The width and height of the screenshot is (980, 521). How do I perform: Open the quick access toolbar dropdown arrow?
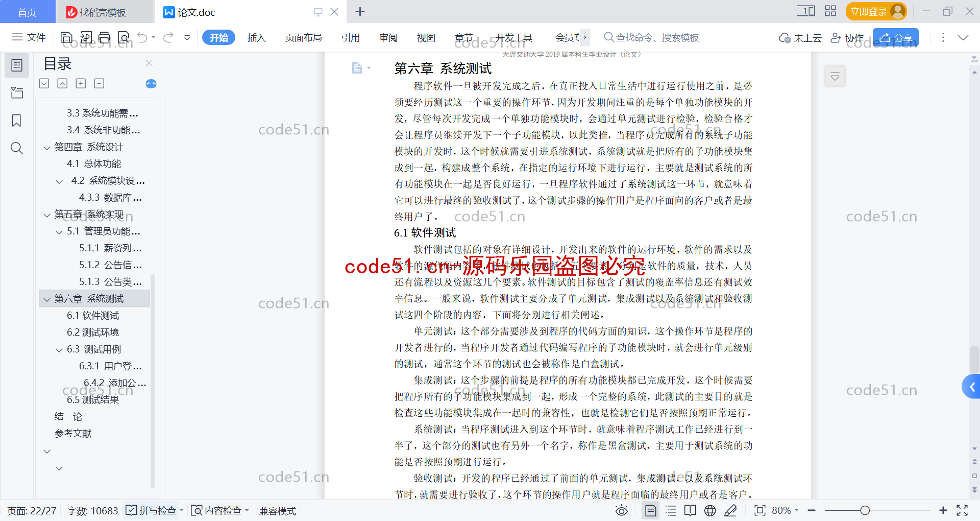pos(187,37)
